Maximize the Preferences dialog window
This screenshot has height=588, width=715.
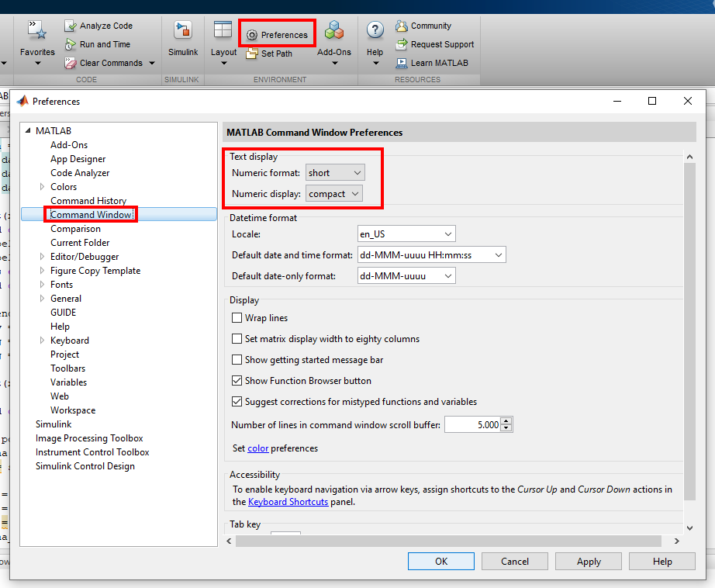coord(652,101)
